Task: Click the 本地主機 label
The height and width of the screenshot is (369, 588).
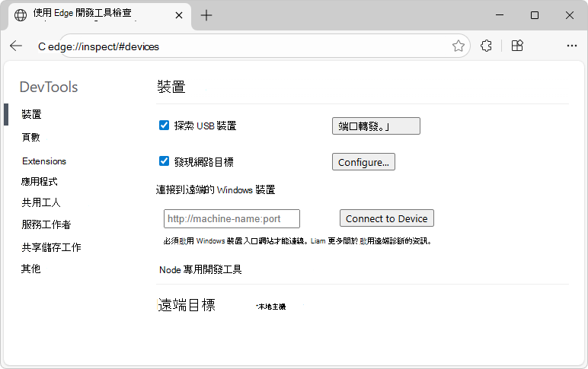Action: pos(271,307)
